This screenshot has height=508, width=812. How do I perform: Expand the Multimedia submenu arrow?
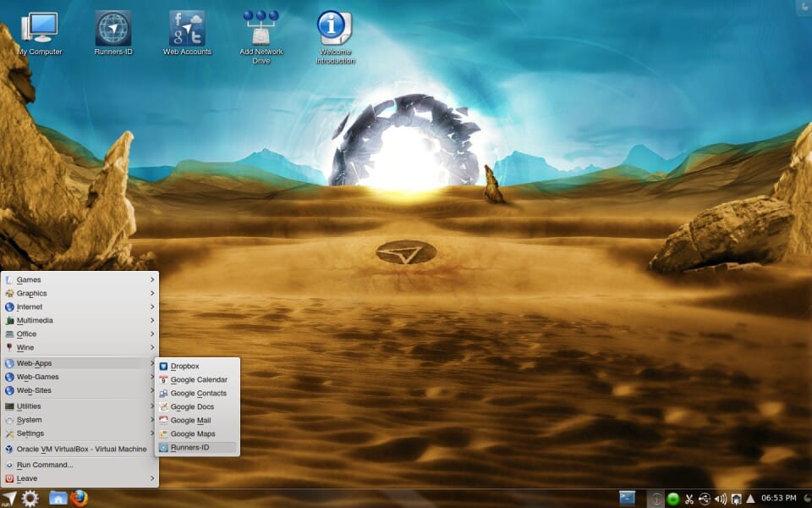[x=152, y=320]
